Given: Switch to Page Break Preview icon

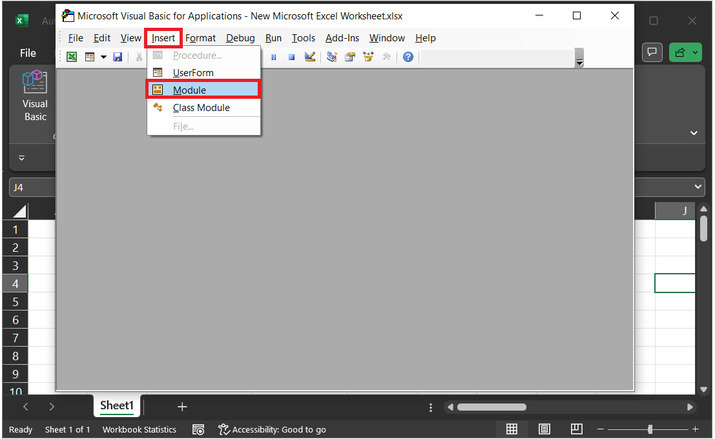Looking at the screenshot, I should [576, 429].
